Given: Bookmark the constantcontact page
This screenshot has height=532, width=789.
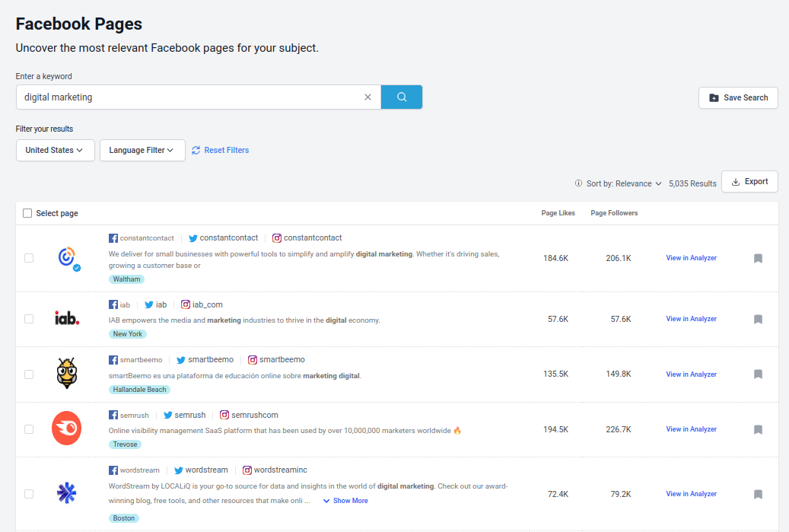Looking at the screenshot, I should coord(758,259).
